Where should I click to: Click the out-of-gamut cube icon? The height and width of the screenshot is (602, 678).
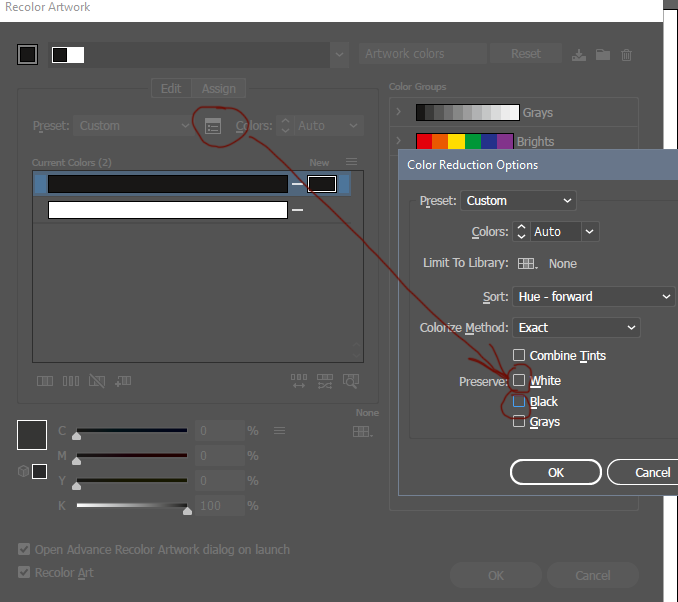point(23,471)
